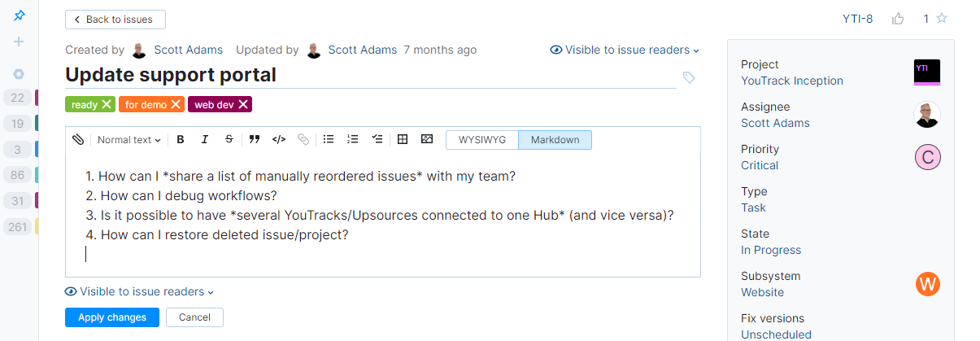The image size is (980, 341).
Task: Expand visibility dropdown below the editor
Action: tap(140, 292)
